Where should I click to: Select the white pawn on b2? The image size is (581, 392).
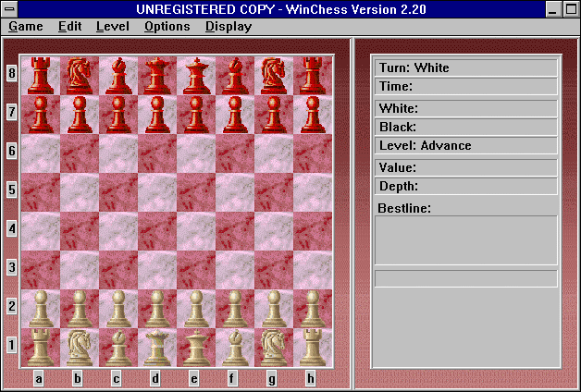click(80, 309)
